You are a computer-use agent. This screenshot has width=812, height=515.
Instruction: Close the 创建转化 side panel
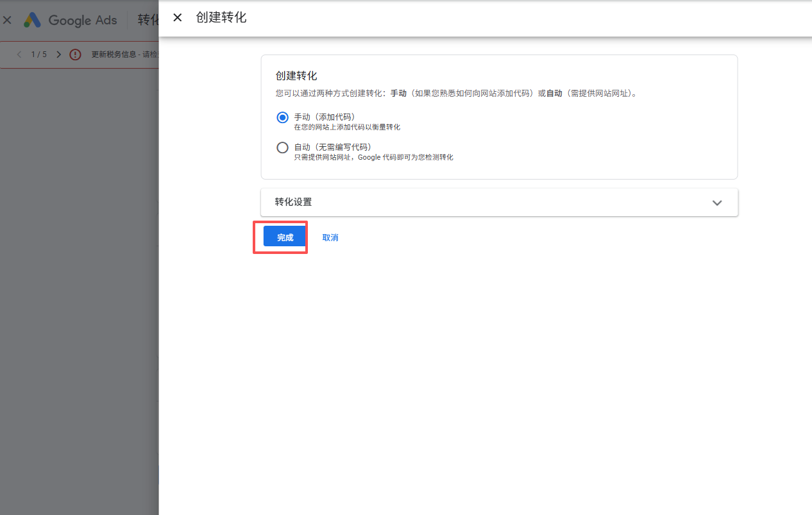(x=178, y=17)
